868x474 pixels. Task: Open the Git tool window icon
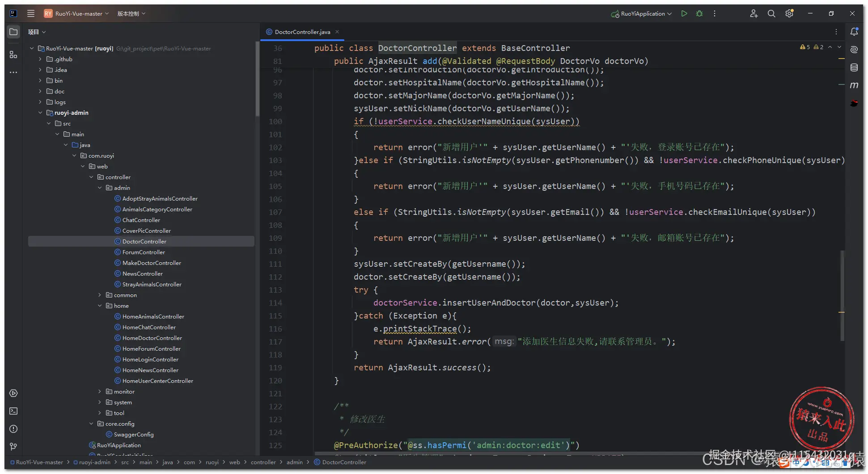click(x=13, y=447)
